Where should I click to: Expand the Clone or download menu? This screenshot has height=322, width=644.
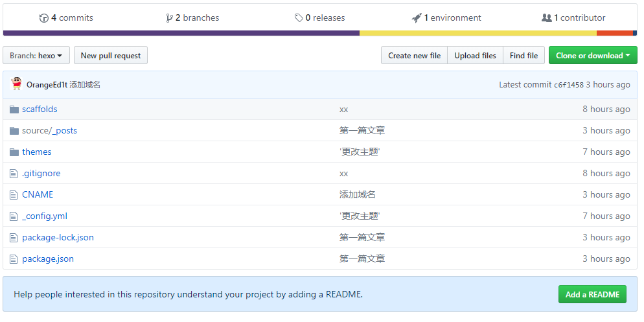click(x=592, y=56)
